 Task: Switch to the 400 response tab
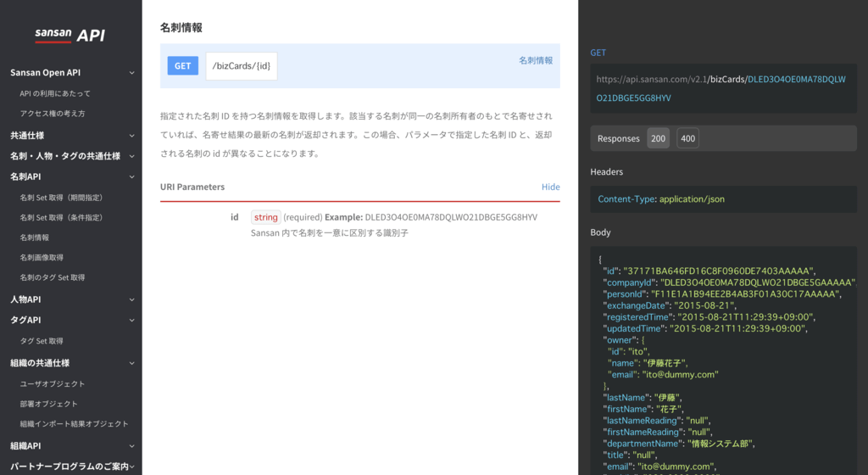[687, 138]
